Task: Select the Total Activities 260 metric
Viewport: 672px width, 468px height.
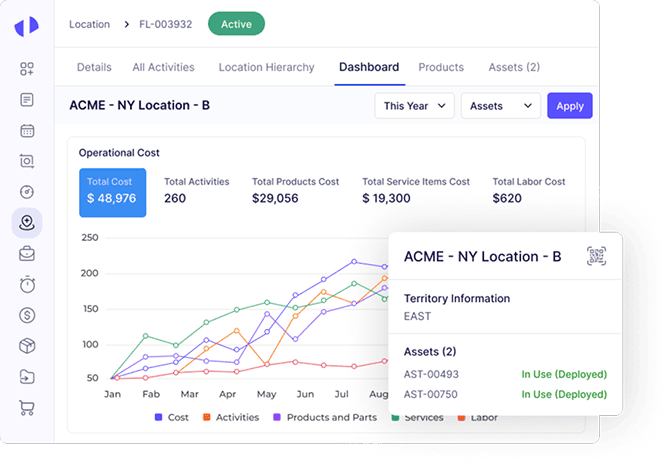Action: (x=196, y=190)
